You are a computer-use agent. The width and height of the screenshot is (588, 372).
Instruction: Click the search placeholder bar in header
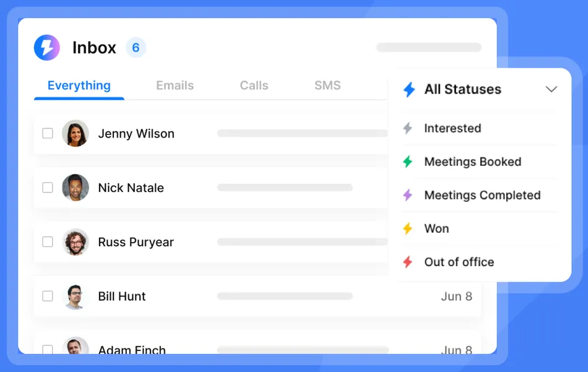[x=429, y=47]
